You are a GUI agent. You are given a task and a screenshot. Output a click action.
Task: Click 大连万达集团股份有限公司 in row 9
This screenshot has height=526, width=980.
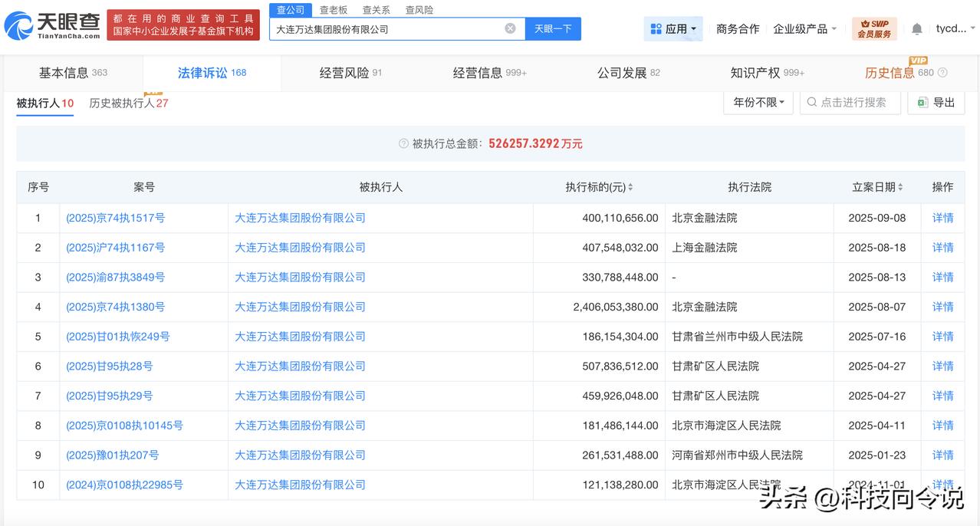(300, 455)
